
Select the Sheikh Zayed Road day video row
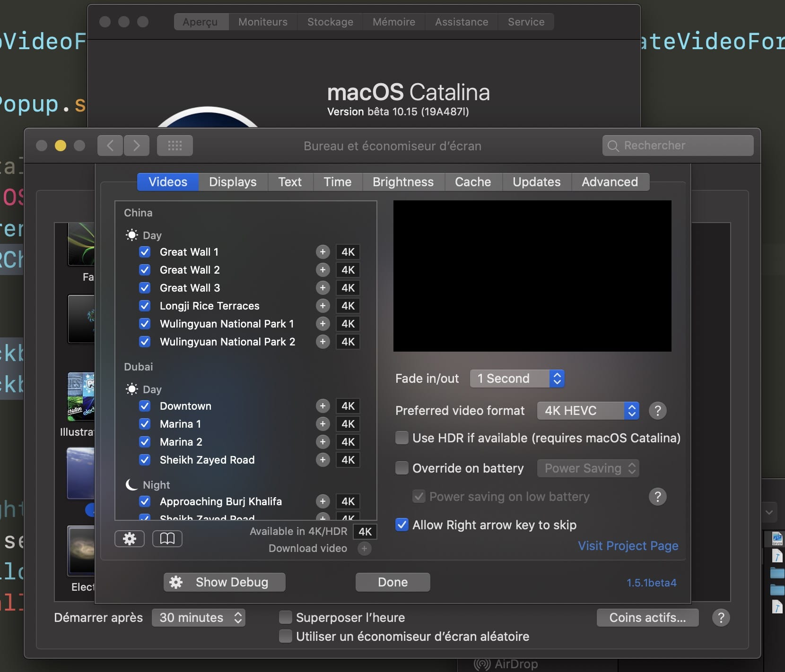[246, 460]
